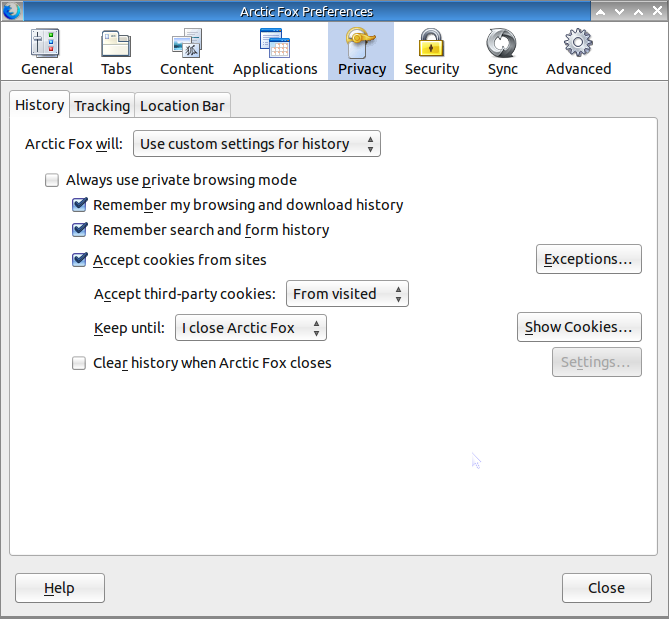Open the Tabs preferences pane
This screenshot has height=619, width=669.
coord(116,52)
